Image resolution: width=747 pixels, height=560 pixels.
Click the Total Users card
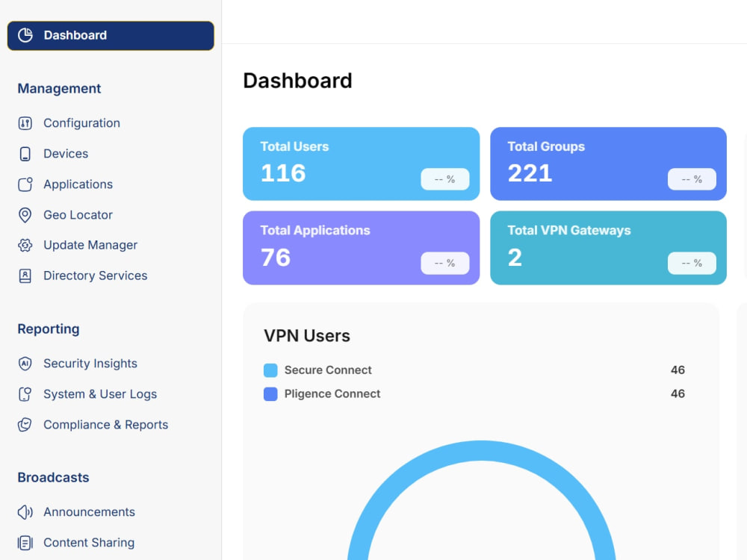pyautogui.click(x=361, y=164)
